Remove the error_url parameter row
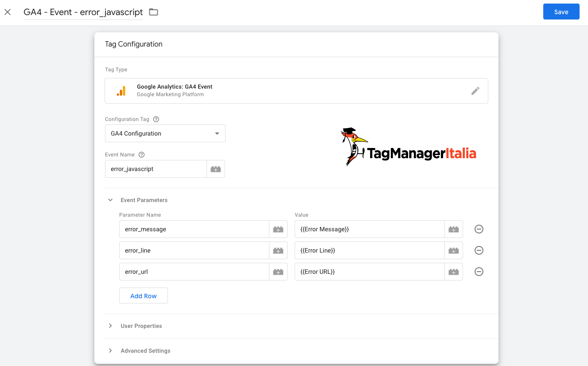588x366 pixels. 479,272
